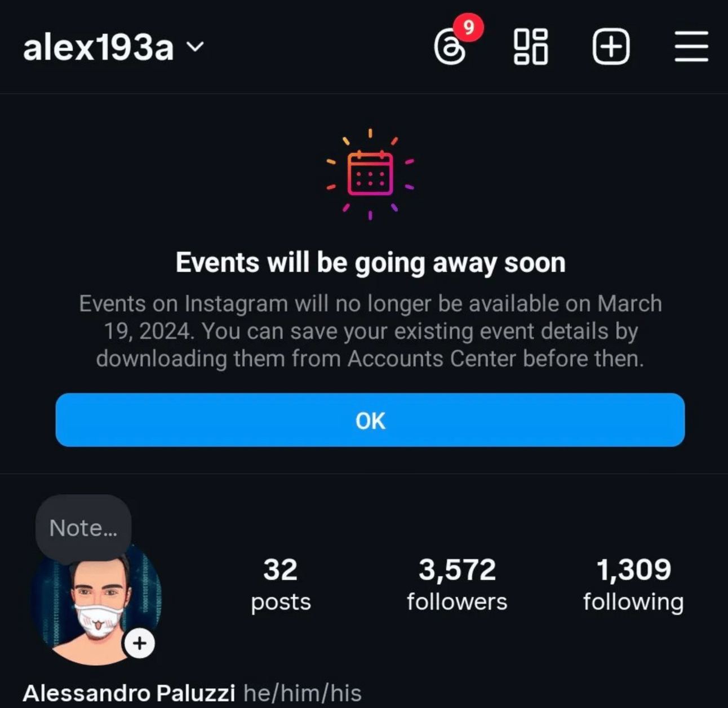Viewport: 728px width, 708px height.
Task: Open the 3,572 followers list
Action: coord(457,585)
